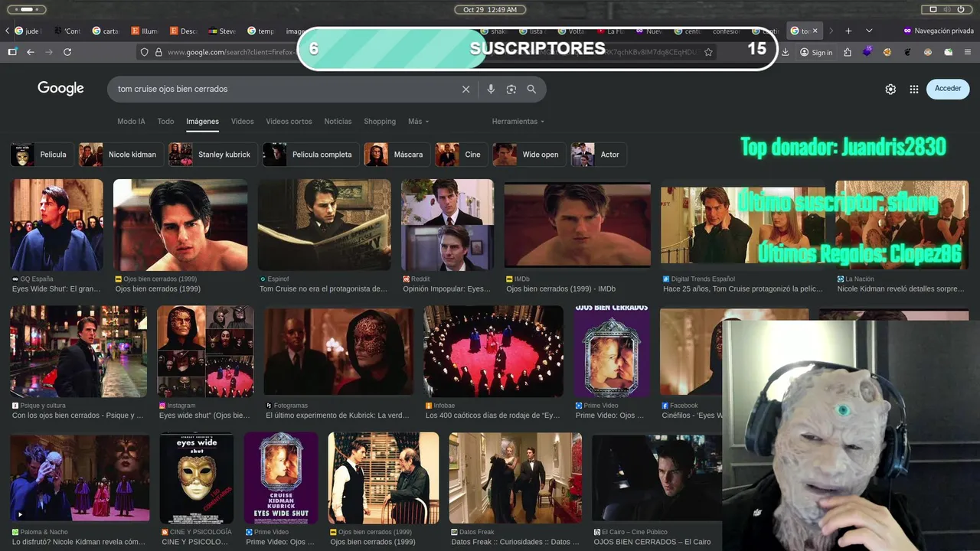980x551 pixels.
Task: Click the forward navigation arrow
Action: click(49, 52)
